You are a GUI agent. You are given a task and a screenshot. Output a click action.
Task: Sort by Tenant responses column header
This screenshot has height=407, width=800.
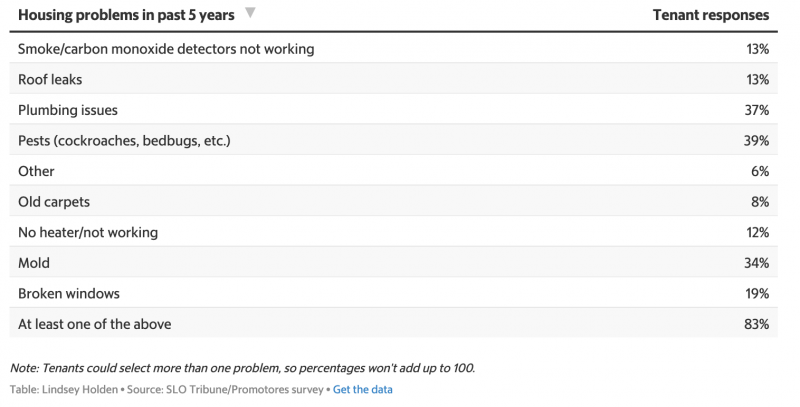(711, 15)
